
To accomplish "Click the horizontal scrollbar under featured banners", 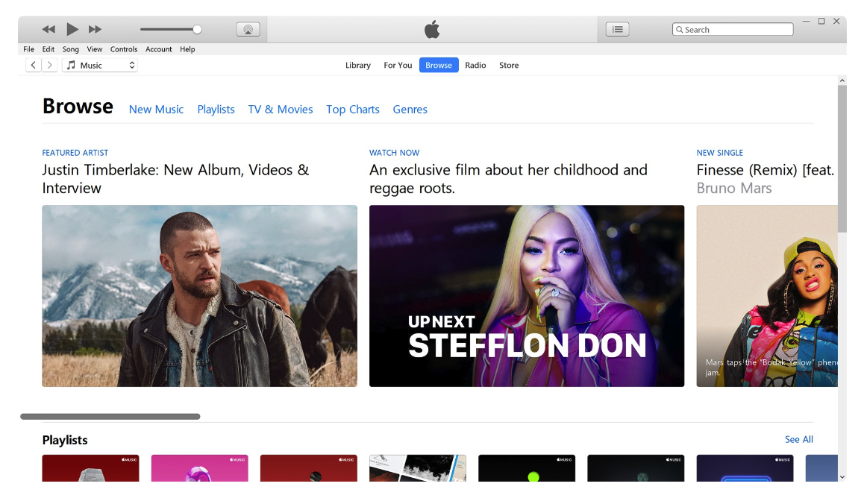I will click(110, 417).
